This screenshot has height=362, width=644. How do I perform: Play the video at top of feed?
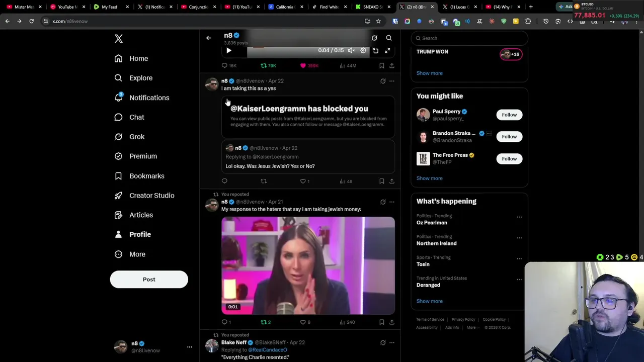click(229, 50)
